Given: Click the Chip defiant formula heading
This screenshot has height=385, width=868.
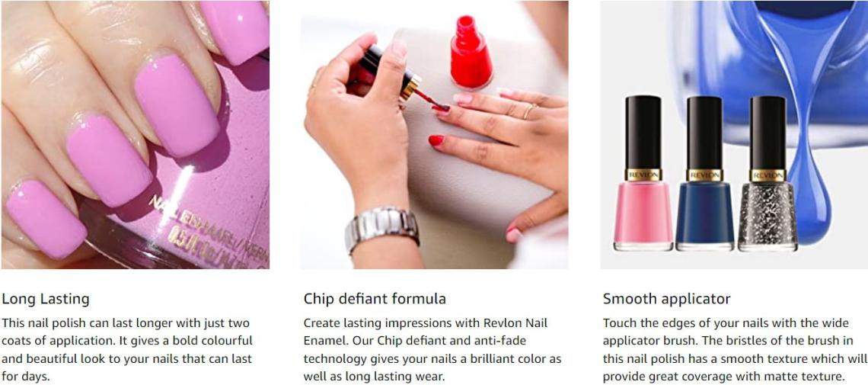Looking at the screenshot, I should (x=375, y=299).
